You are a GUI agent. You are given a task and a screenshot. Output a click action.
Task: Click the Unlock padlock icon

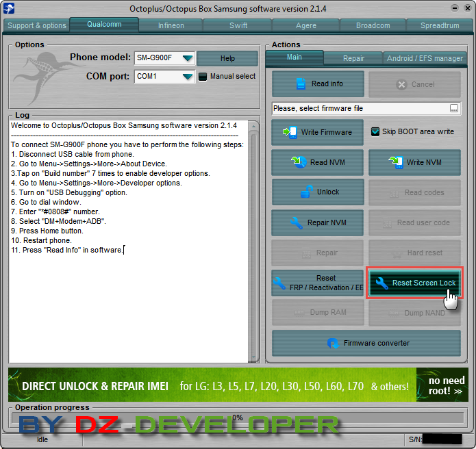(x=307, y=192)
